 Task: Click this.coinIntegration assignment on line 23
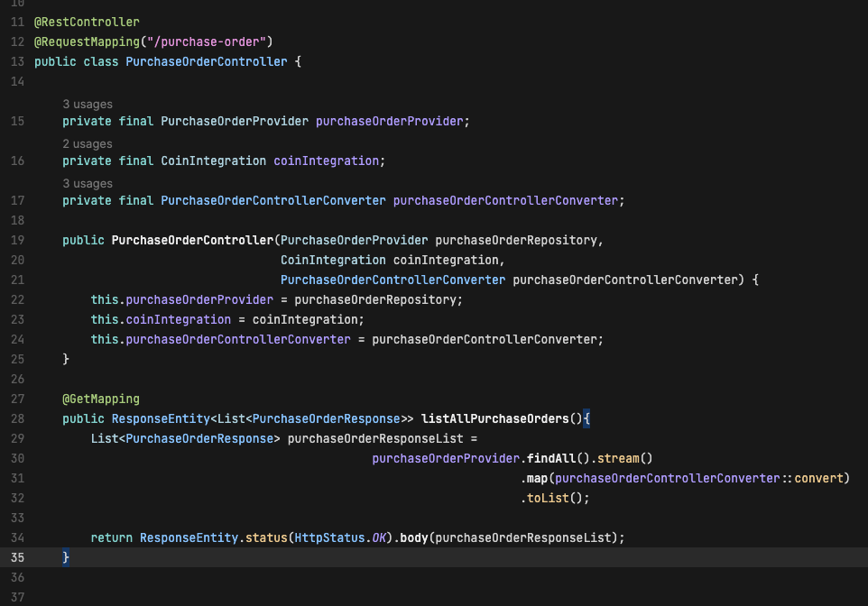(162, 320)
